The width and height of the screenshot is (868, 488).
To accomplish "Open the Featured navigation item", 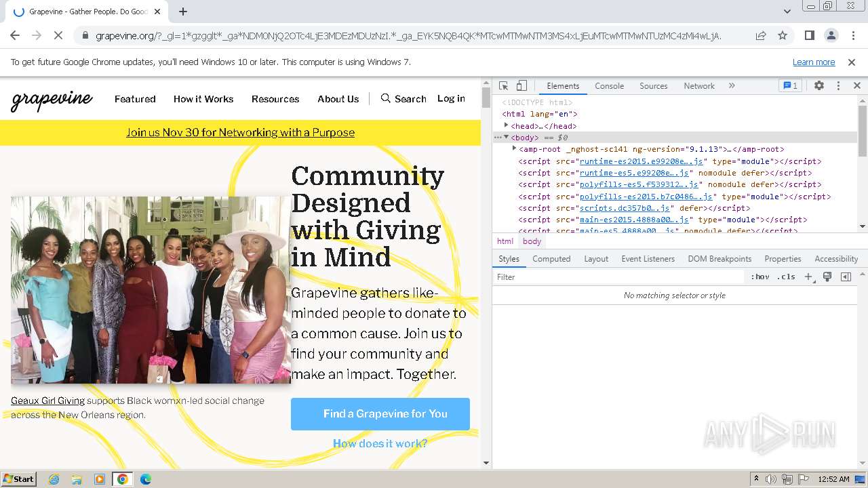I will pos(135,99).
